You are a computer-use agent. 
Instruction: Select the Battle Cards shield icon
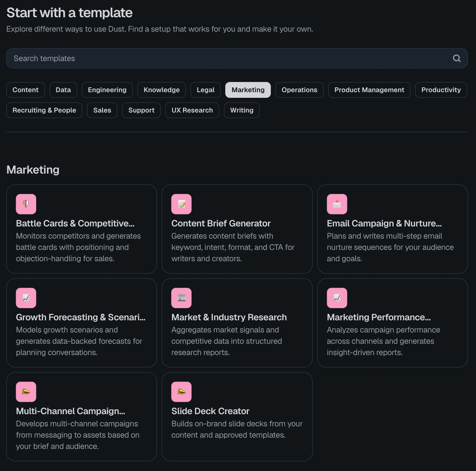(26, 204)
